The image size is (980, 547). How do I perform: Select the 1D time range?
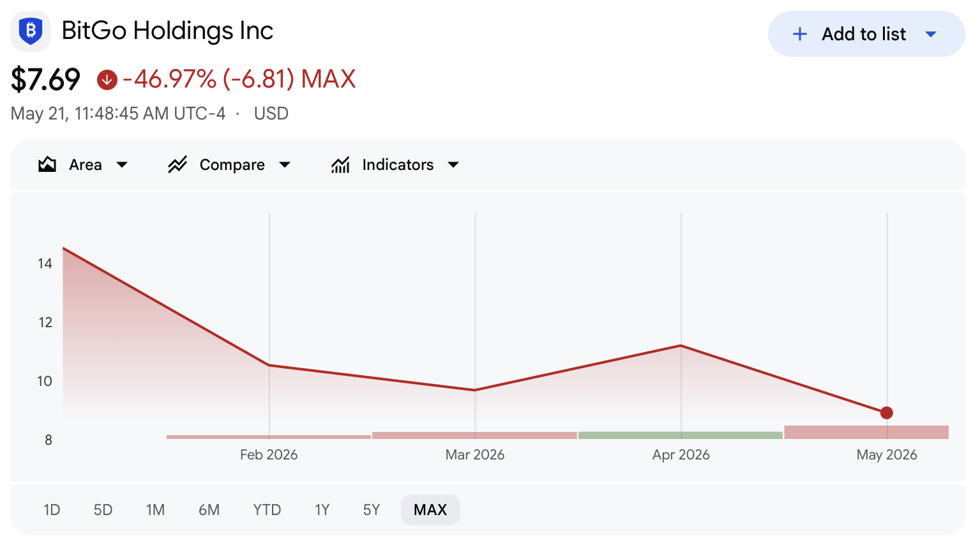[x=52, y=510]
